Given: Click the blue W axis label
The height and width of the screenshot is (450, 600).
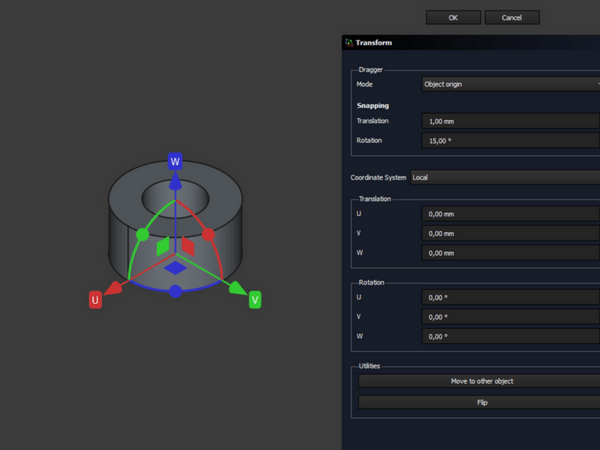Looking at the screenshot, I should pos(175,161).
